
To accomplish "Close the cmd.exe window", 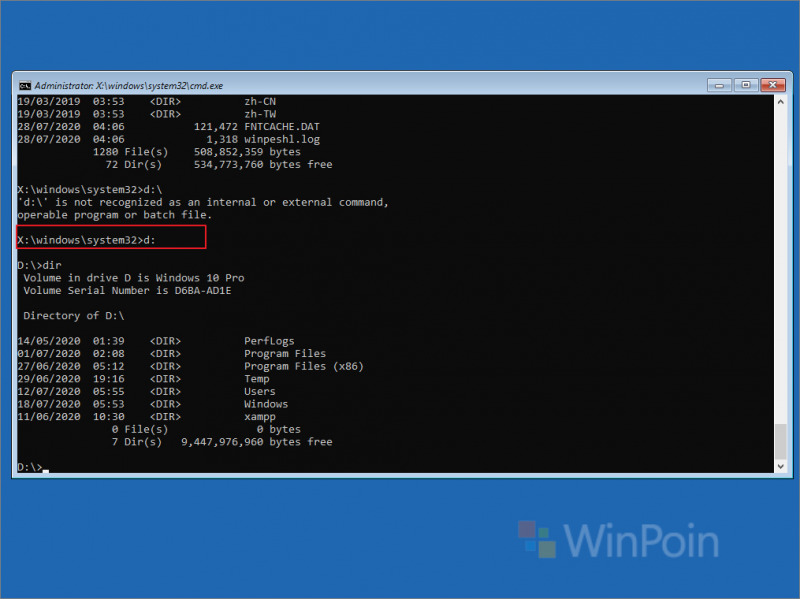I will (772, 85).
